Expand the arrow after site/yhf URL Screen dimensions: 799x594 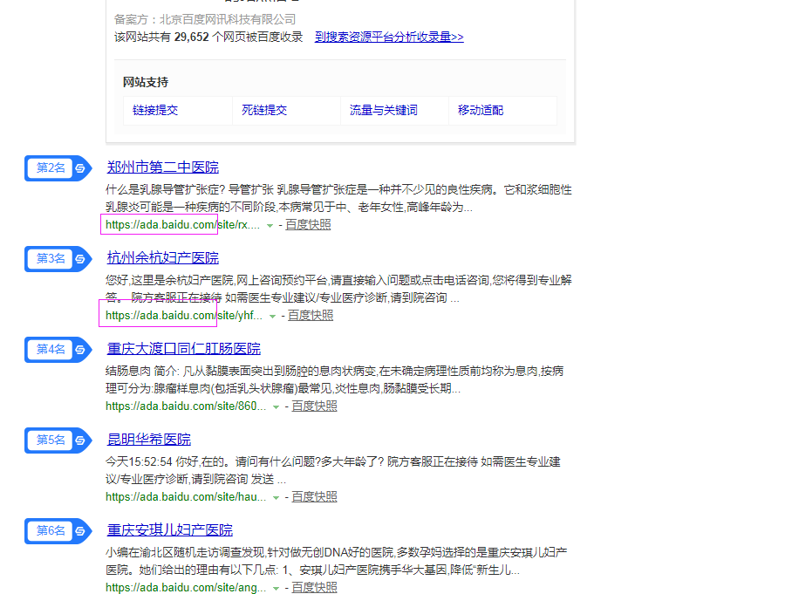click(x=273, y=316)
